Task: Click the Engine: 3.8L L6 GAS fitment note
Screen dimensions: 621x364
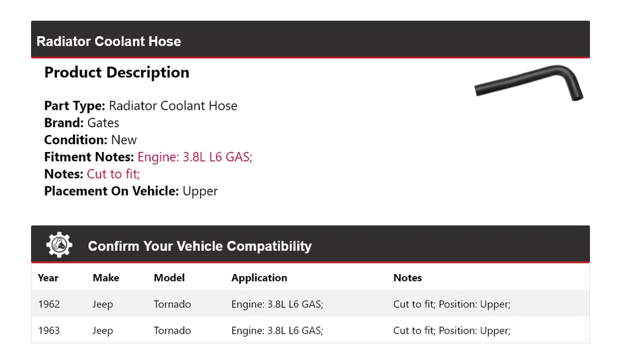Action: click(x=195, y=157)
